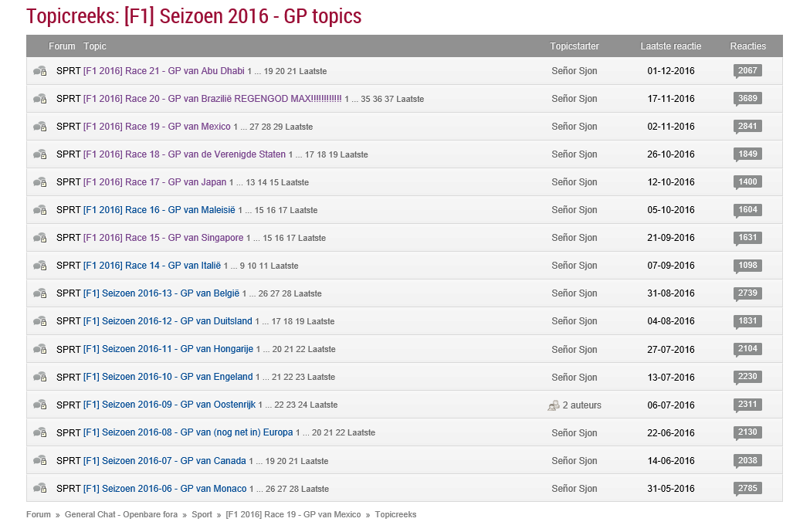
Task: Click topic icon next to Verenigde Staten row
Action: coord(40,154)
